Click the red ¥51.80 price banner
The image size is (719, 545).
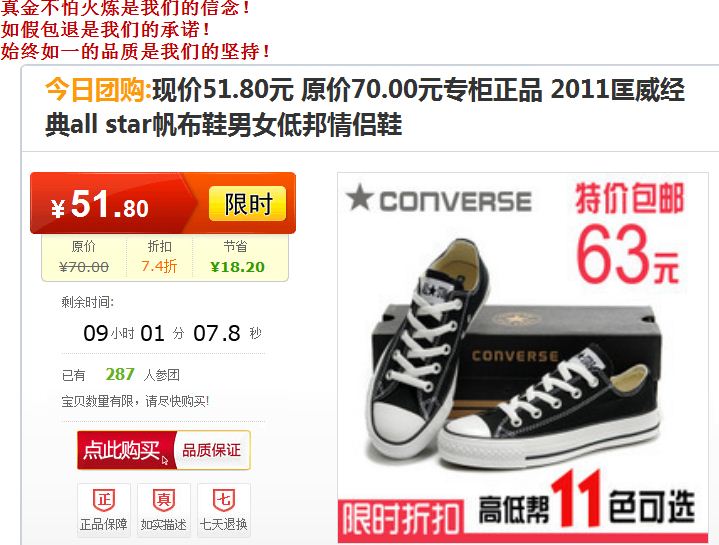[x=163, y=203]
